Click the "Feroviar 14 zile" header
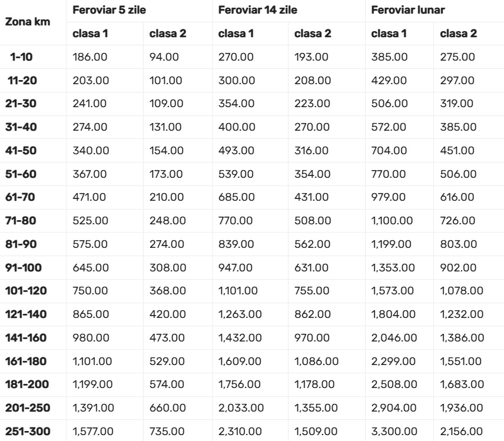This screenshot has width=504, height=441. coord(257,11)
